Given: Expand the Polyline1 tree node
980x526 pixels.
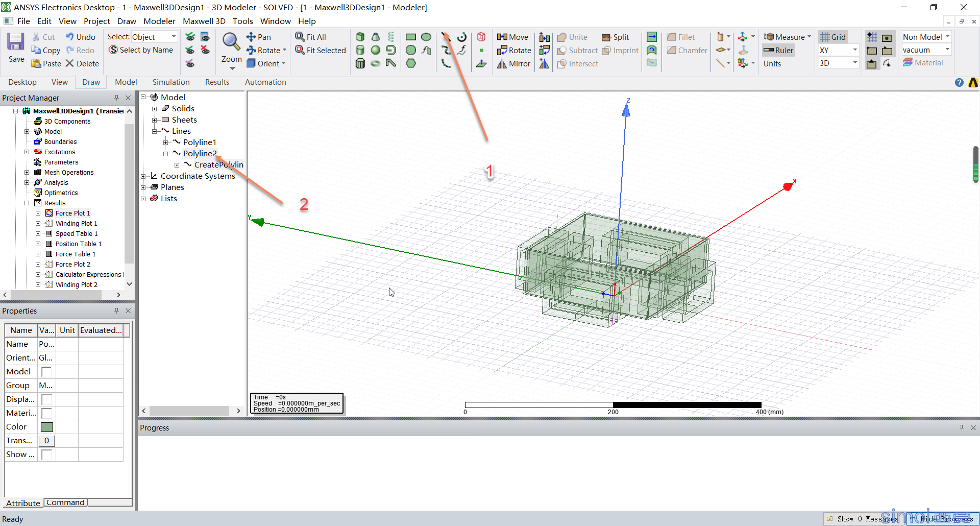Looking at the screenshot, I should 166,142.
